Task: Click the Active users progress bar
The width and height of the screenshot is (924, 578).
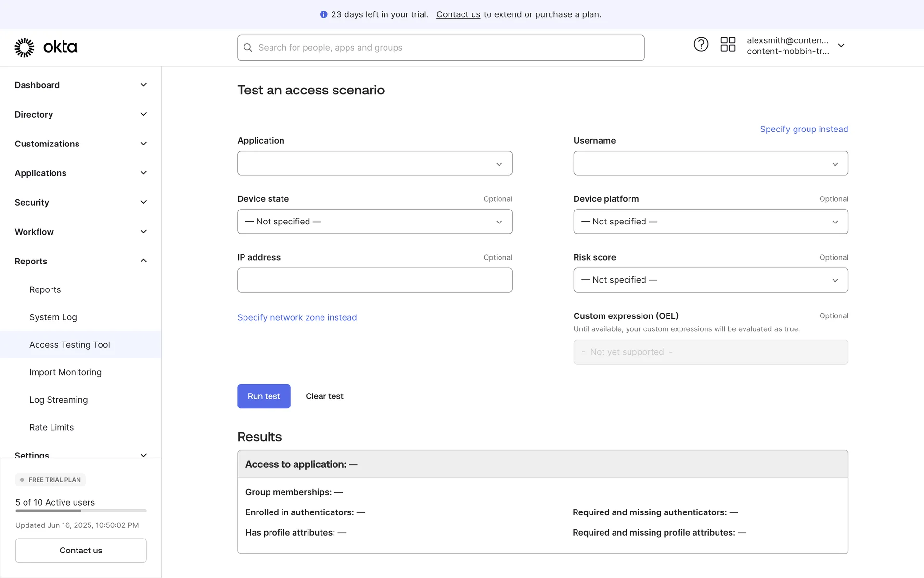Action: point(81,511)
